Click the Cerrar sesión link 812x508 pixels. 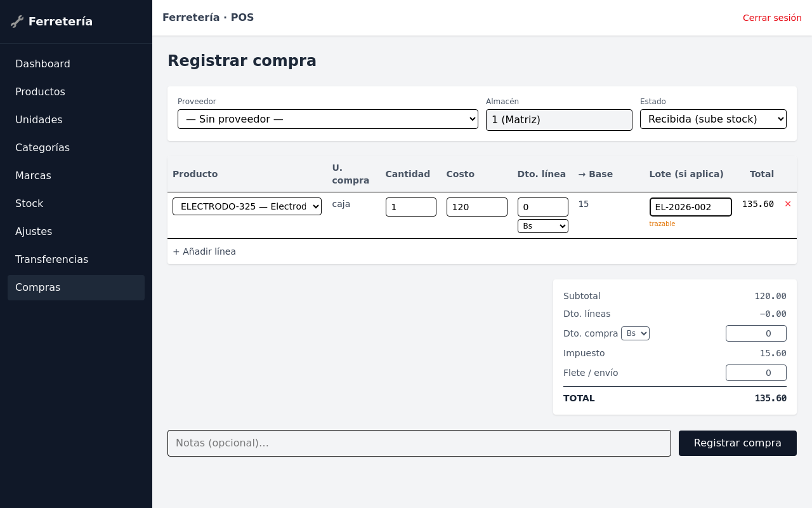772,18
